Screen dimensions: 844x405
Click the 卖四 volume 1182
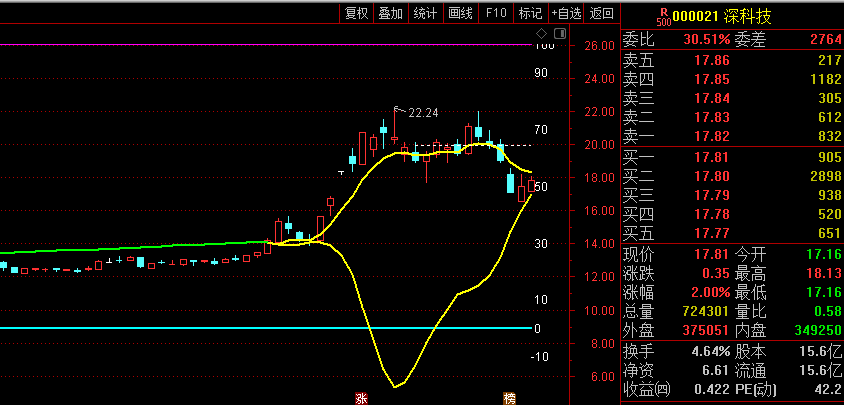pyautogui.click(x=826, y=79)
